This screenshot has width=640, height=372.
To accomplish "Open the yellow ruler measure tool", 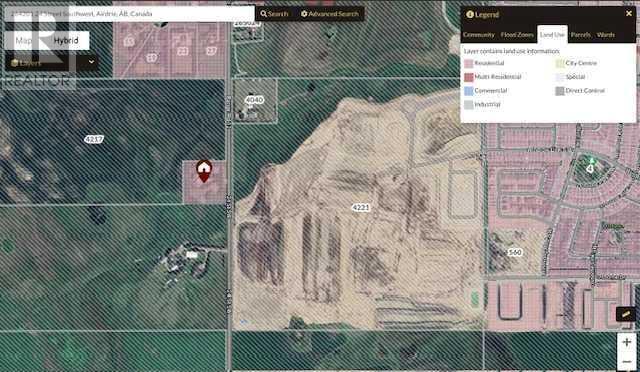I will [x=625, y=314].
